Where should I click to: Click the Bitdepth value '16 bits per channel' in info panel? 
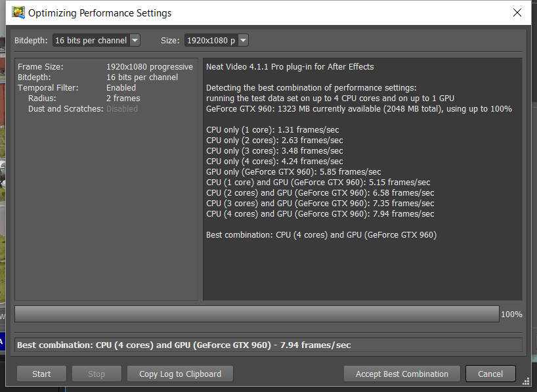[142, 77]
